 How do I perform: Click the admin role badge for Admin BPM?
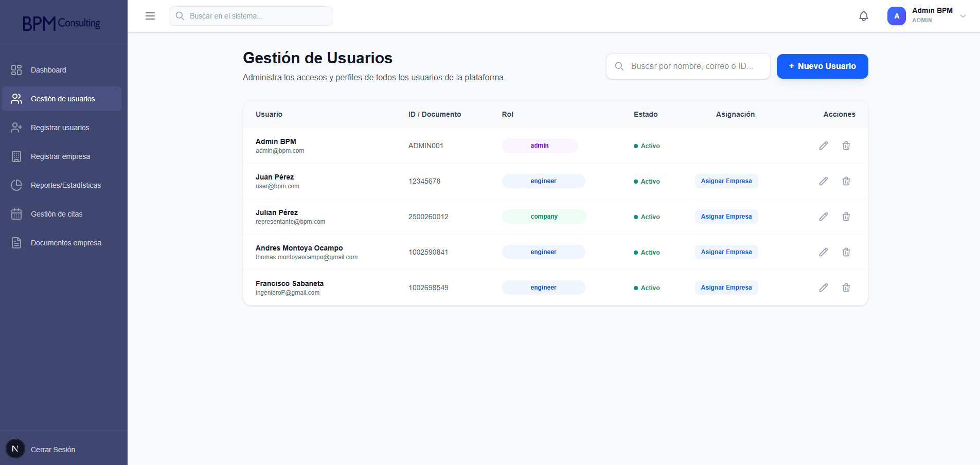point(539,146)
